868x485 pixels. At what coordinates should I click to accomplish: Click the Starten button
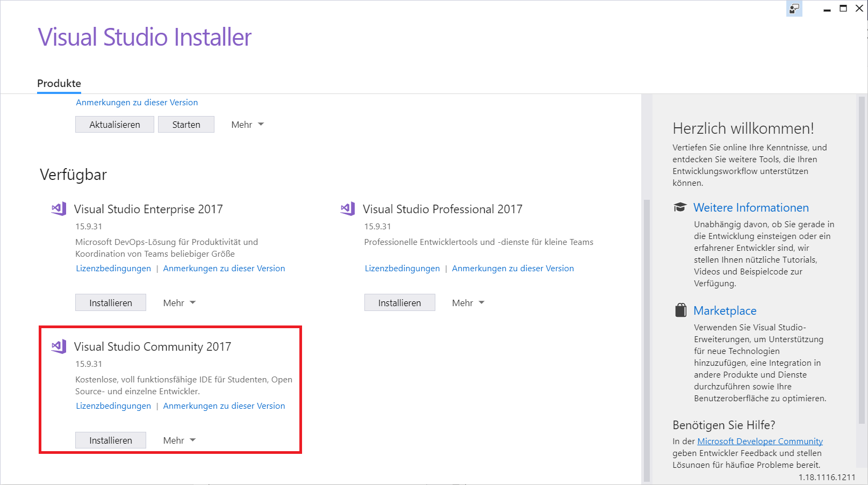186,125
